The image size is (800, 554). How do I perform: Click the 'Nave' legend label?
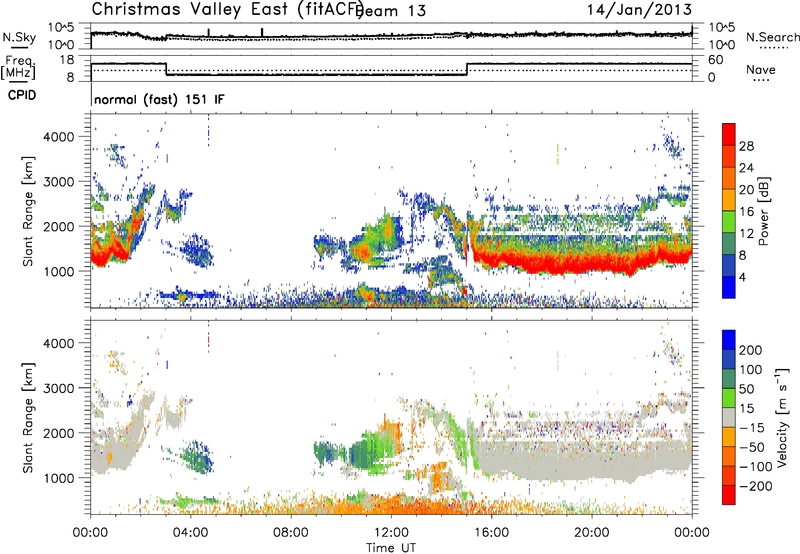[x=761, y=70]
